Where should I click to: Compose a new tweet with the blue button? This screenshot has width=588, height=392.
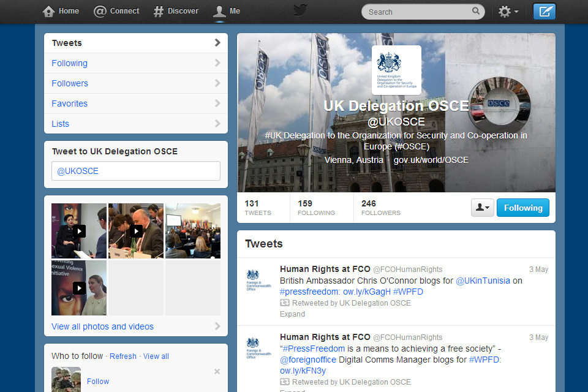click(x=544, y=11)
